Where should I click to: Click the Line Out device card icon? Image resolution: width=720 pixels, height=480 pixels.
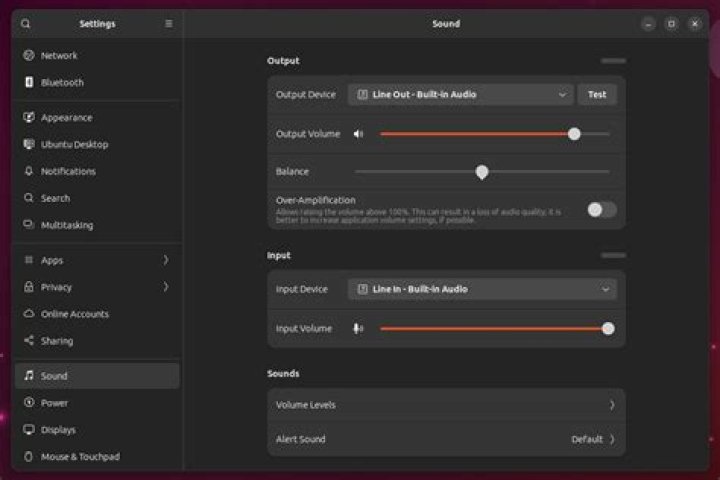point(362,95)
